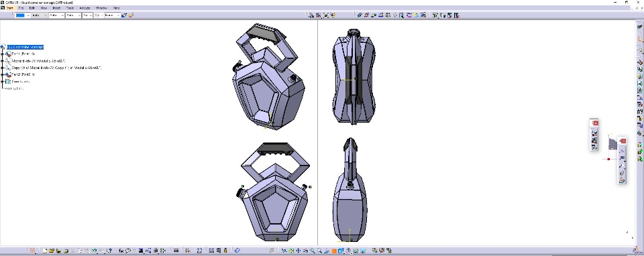Select the Applications node in the tree
644x256 pixels.
tap(13, 88)
